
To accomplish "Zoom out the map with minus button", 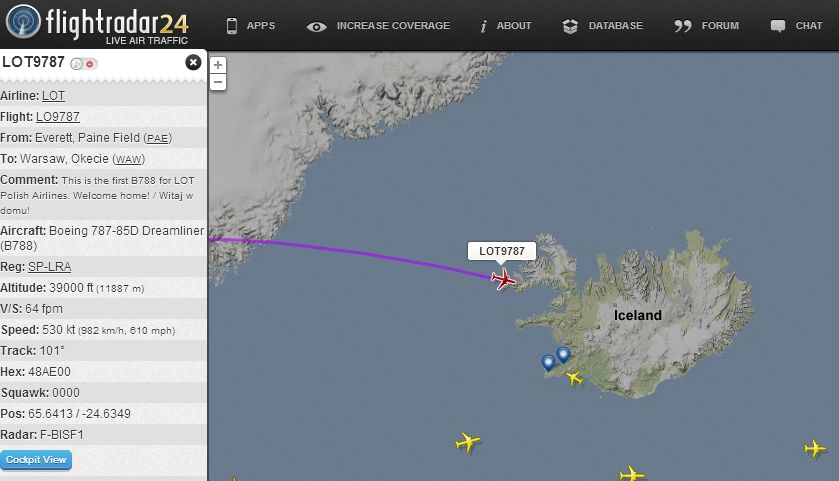I will (218, 82).
